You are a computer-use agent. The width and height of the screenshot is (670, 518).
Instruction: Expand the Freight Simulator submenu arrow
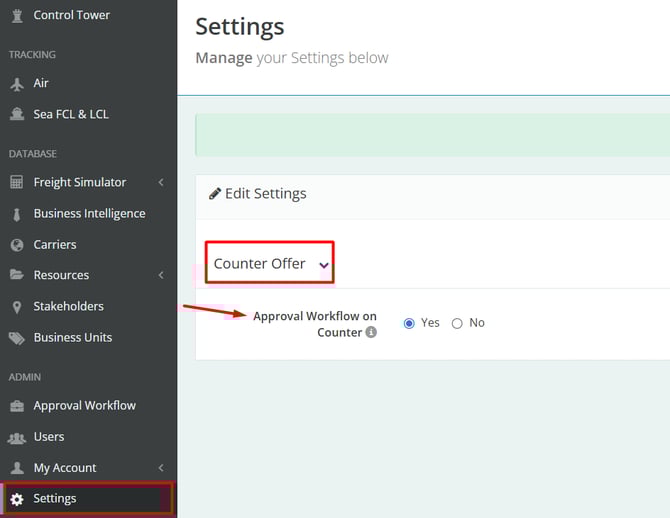pyautogui.click(x=161, y=182)
